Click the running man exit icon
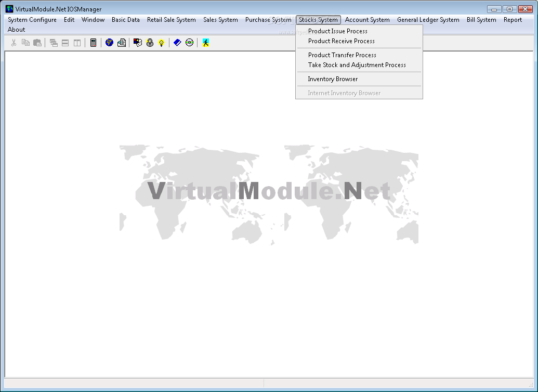 coord(205,43)
